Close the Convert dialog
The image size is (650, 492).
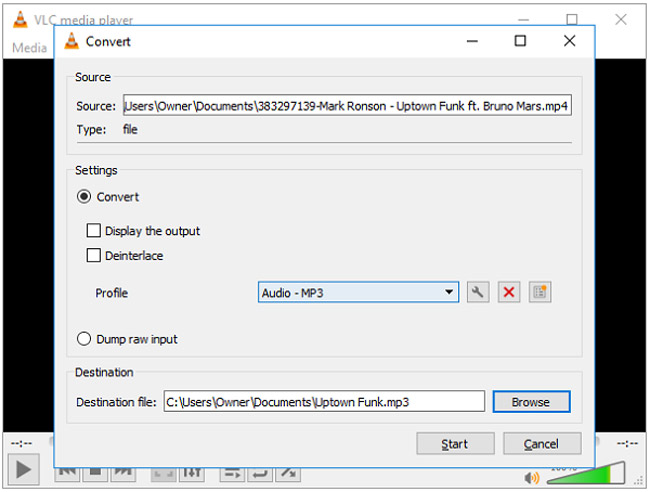570,41
